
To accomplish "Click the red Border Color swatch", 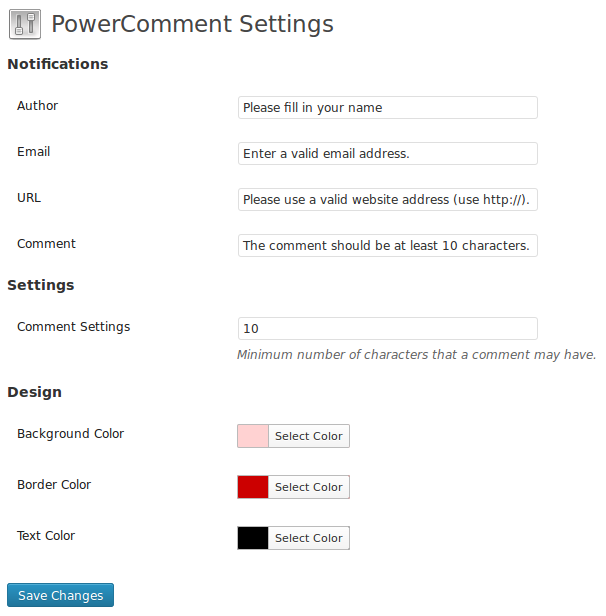I will (x=253, y=487).
